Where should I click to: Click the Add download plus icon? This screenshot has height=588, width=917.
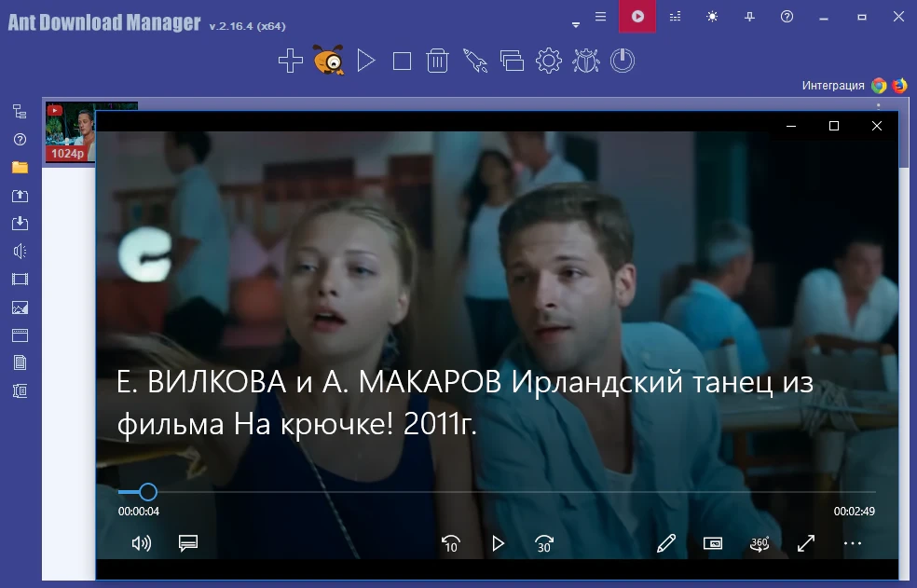(x=291, y=61)
